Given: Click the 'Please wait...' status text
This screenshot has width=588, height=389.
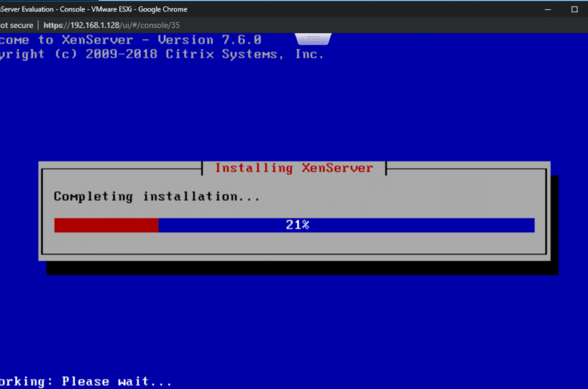Looking at the screenshot, I should click(x=117, y=381).
